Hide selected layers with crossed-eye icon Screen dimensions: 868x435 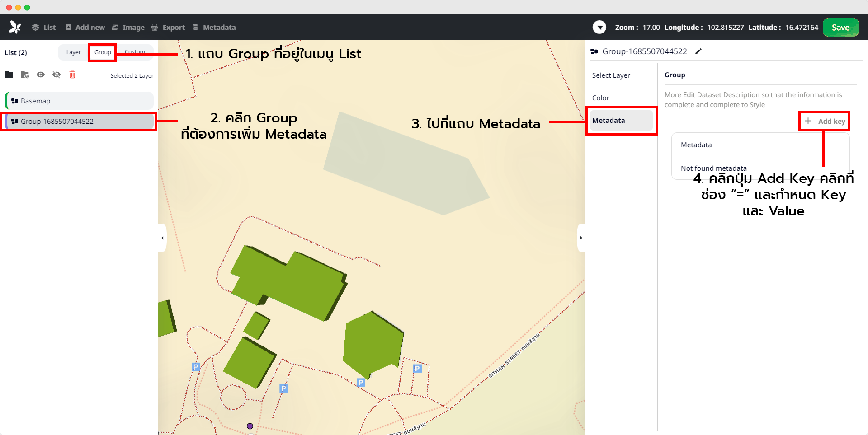click(x=57, y=75)
